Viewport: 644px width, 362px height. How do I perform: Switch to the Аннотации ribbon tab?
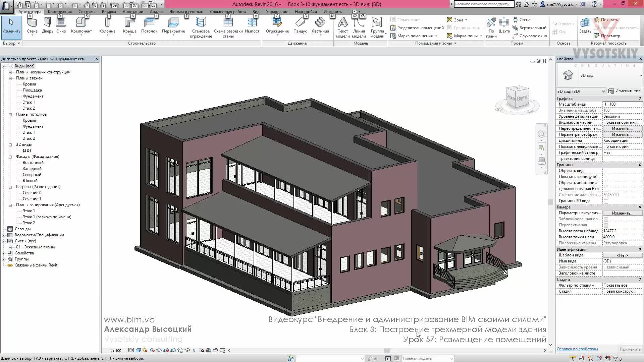point(133,12)
